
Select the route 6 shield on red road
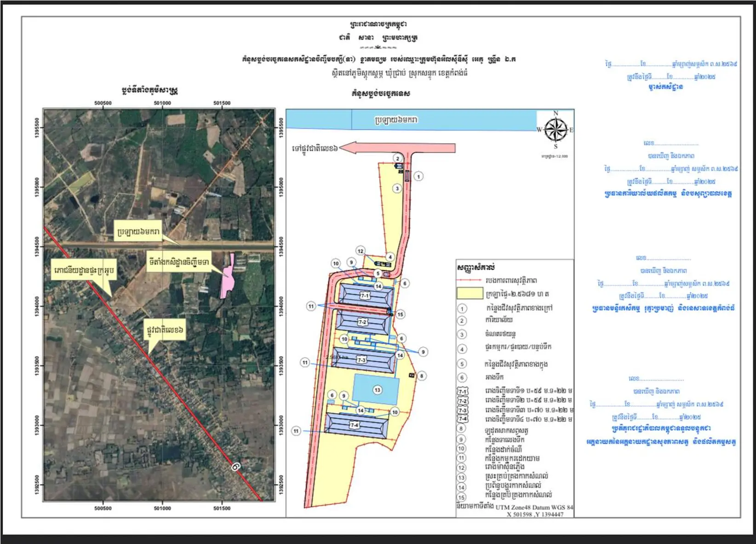click(236, 467)
